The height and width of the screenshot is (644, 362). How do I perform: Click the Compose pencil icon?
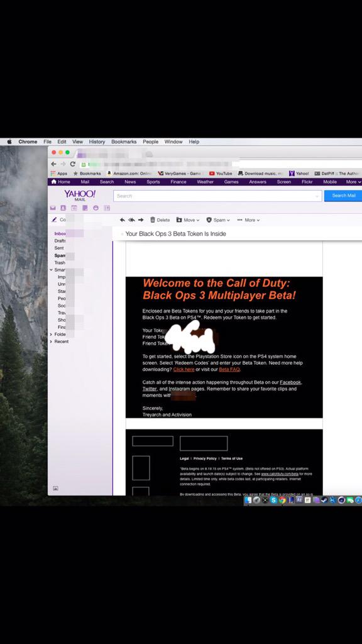tap(54, 219)
